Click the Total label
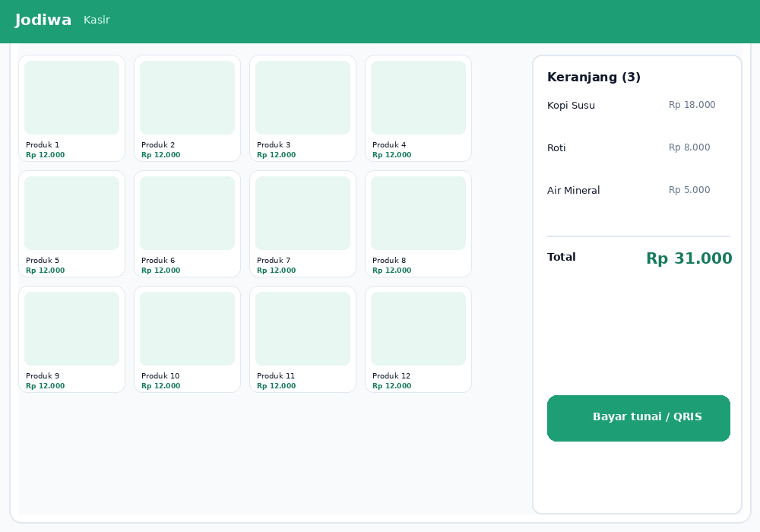The height and width of the screenshot is (532, 760). tap(562, 257)
